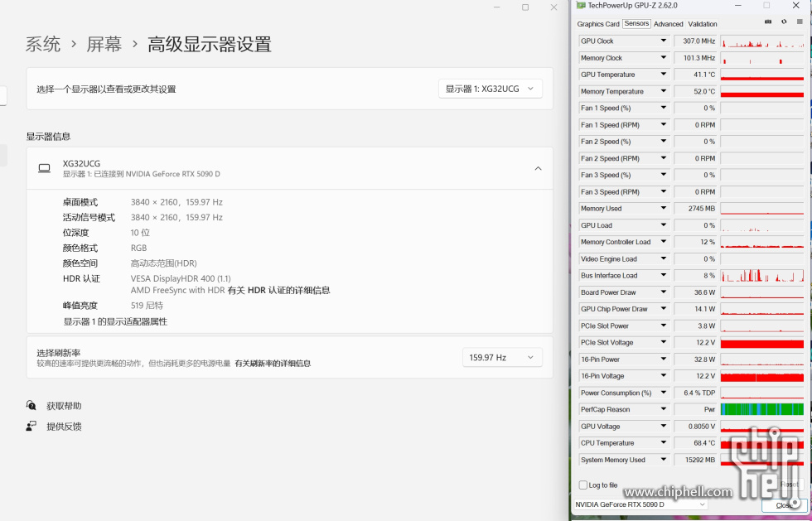Screen dimensions: 812x521
Task: Open Board Power Draw dropdown
Action: click(x=663, y=292)
